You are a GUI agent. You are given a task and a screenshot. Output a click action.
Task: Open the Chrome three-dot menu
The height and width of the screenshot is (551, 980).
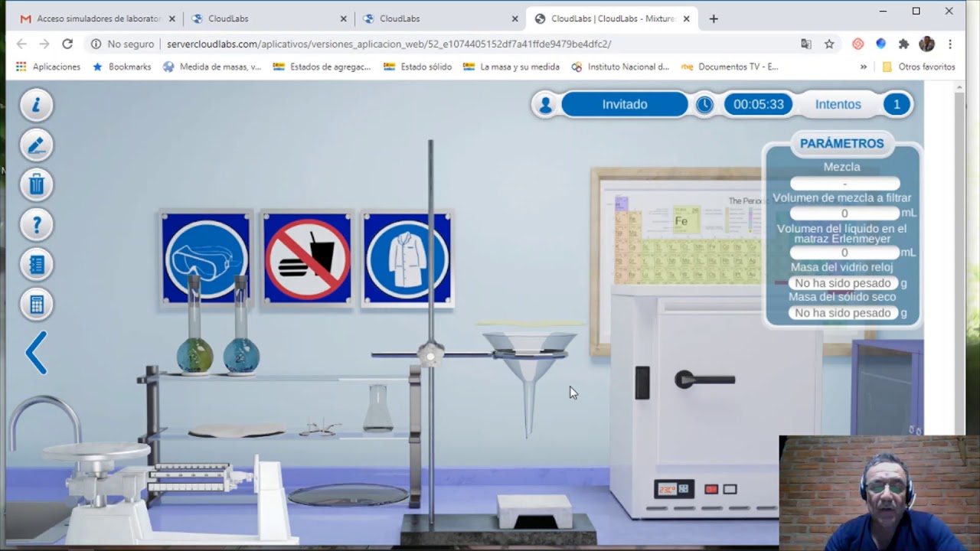pos(950,44)
